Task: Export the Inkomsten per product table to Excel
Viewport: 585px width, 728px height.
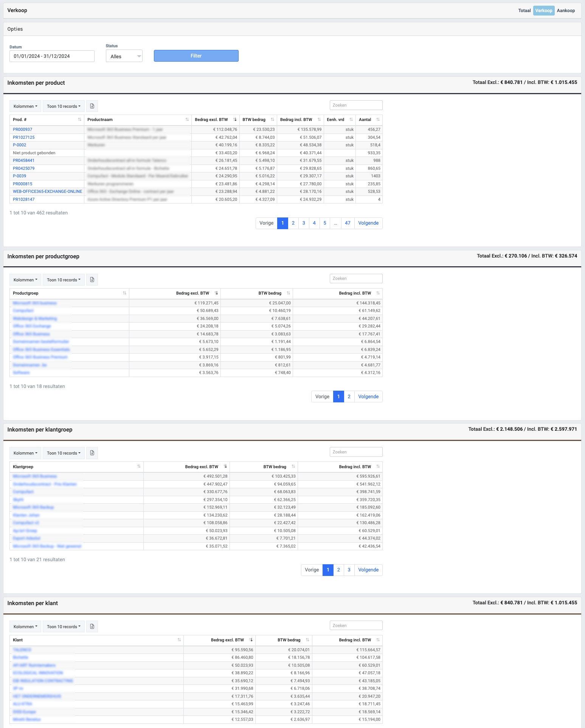Action: tap(92, 106)
